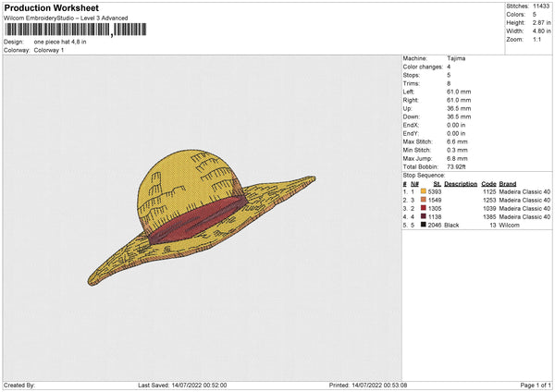Viewport: 555px width, 392px height.
Task: Click the Production Worksheet title
Action: tap(51, 7)
